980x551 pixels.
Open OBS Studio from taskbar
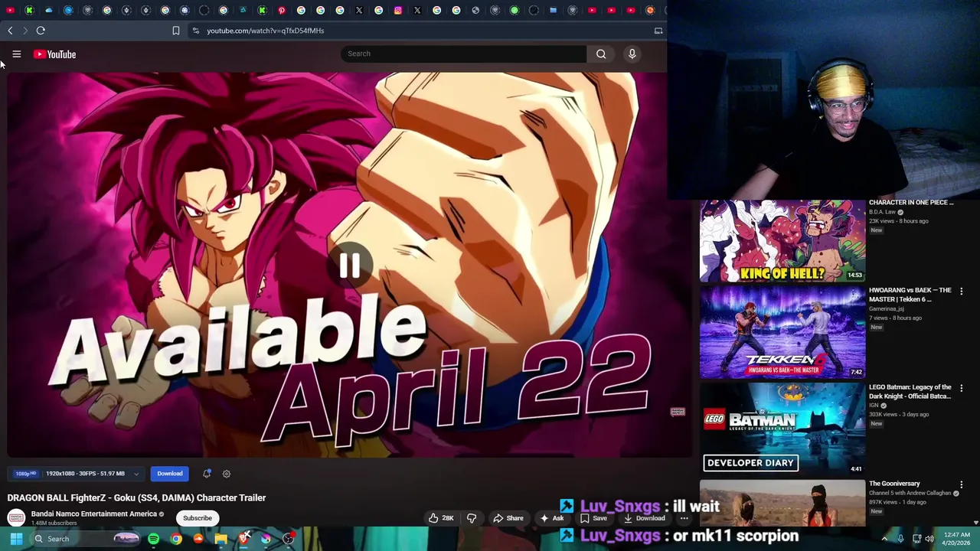[288, 539]
